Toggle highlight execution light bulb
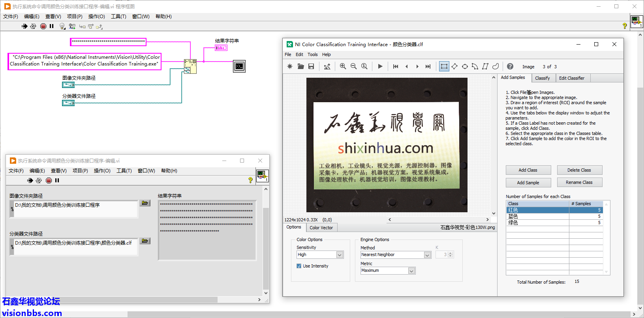Image resolution: width=644 pixels, height=318 pixels. (x=62, y=26)
